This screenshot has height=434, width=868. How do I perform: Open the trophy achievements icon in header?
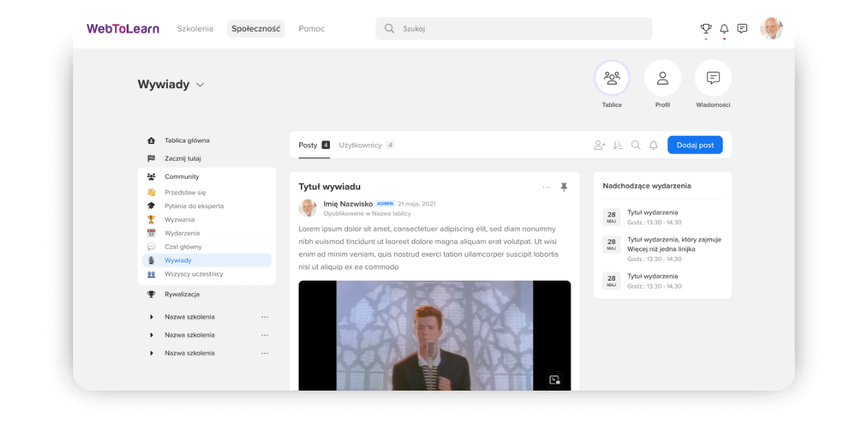[x=706, y=29]
